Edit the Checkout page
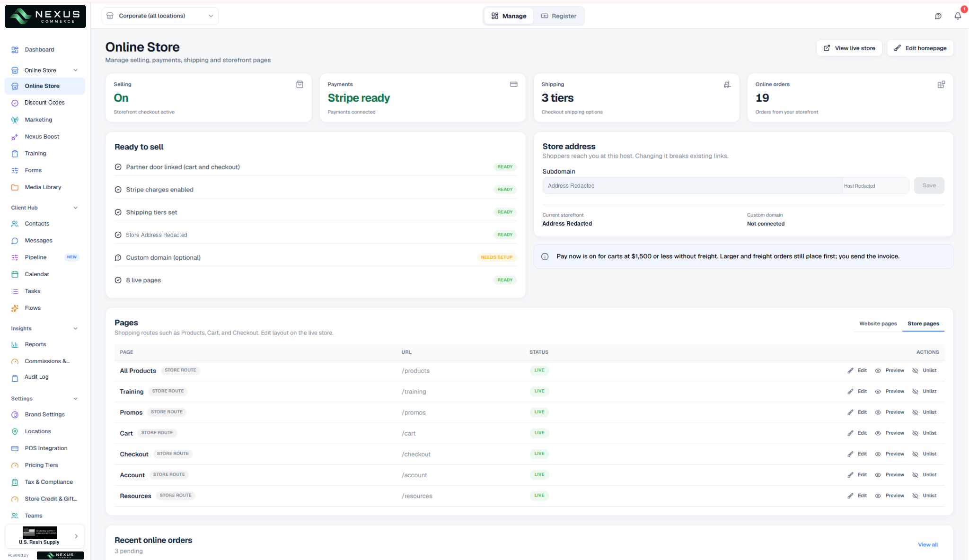This screenshot has height=560, width=969. [x=857, y=454]
